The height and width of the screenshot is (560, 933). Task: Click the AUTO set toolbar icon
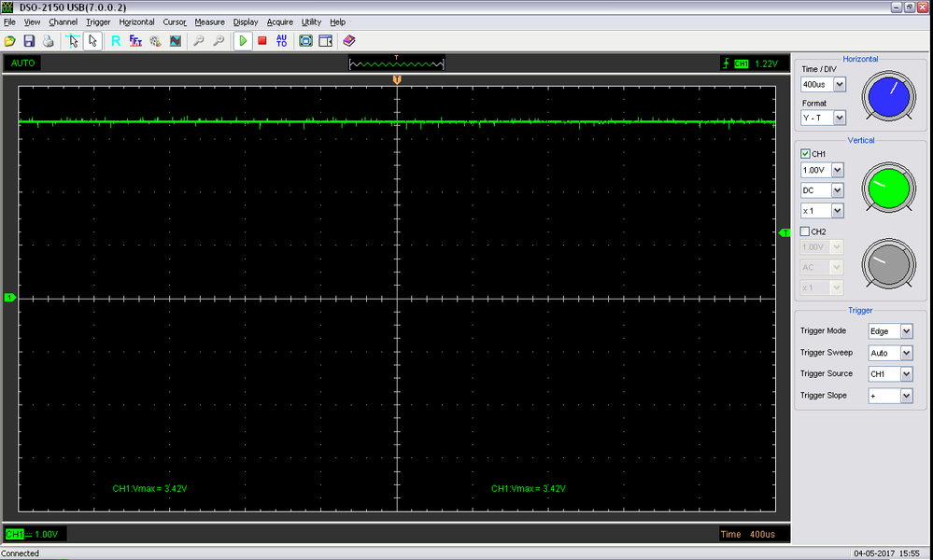[x=282, y=41]
